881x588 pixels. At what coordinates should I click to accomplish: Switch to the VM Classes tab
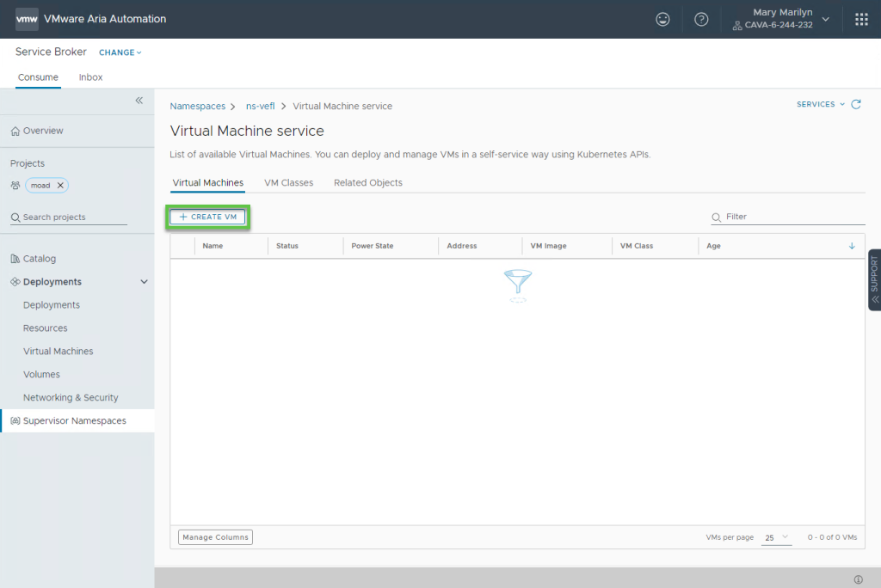click(288, 183)
